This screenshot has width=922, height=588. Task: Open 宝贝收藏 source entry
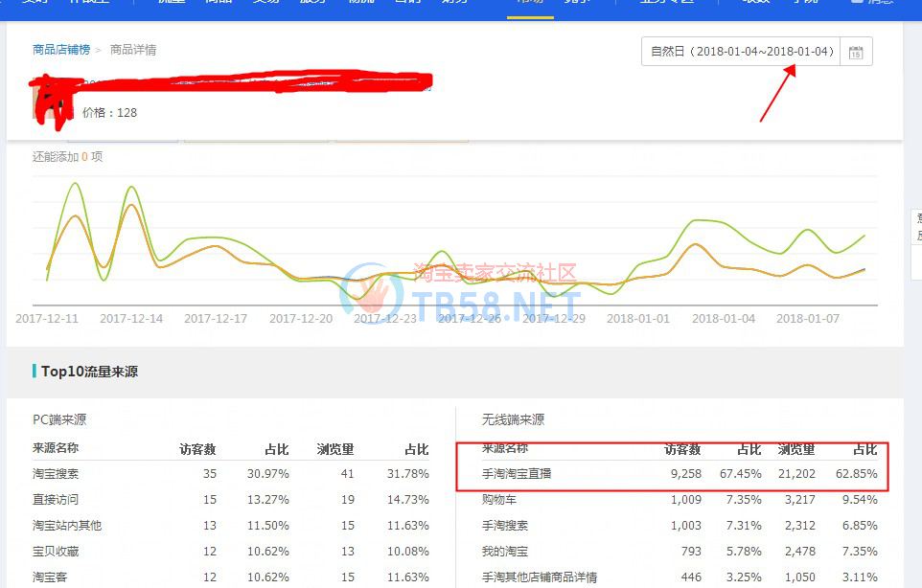(56, 551)
